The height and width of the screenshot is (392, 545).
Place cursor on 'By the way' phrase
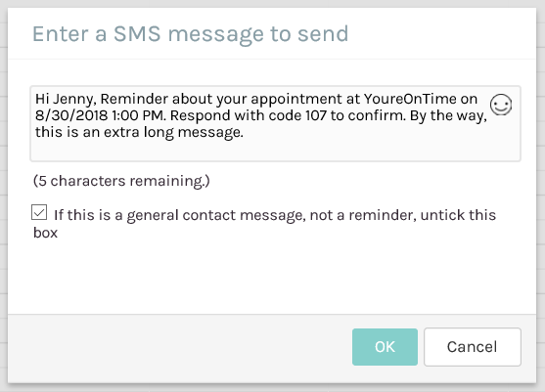(x=448, y=116)
